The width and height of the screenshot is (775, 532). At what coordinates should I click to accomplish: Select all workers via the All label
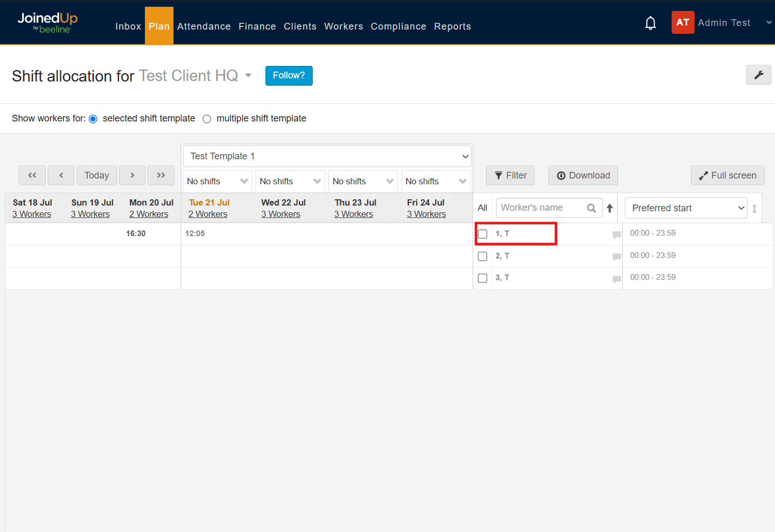pyautogui.click(x=483, y=208)
